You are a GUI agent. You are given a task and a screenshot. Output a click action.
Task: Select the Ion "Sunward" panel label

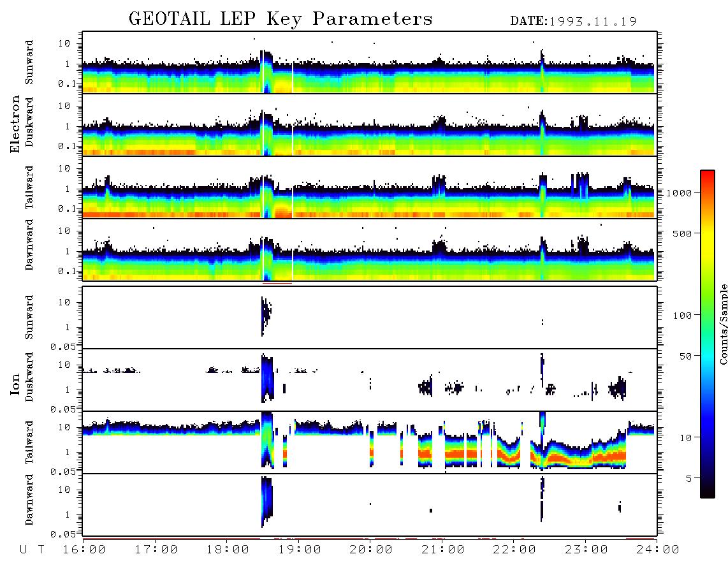[x=29, y=317]
